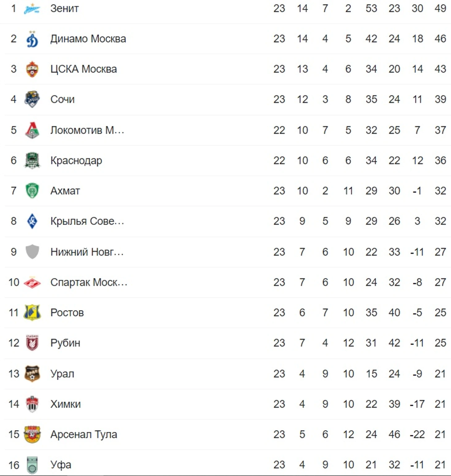Open the Урал team link
Viewport: 451px width, 476px height.
coord(62,374)
